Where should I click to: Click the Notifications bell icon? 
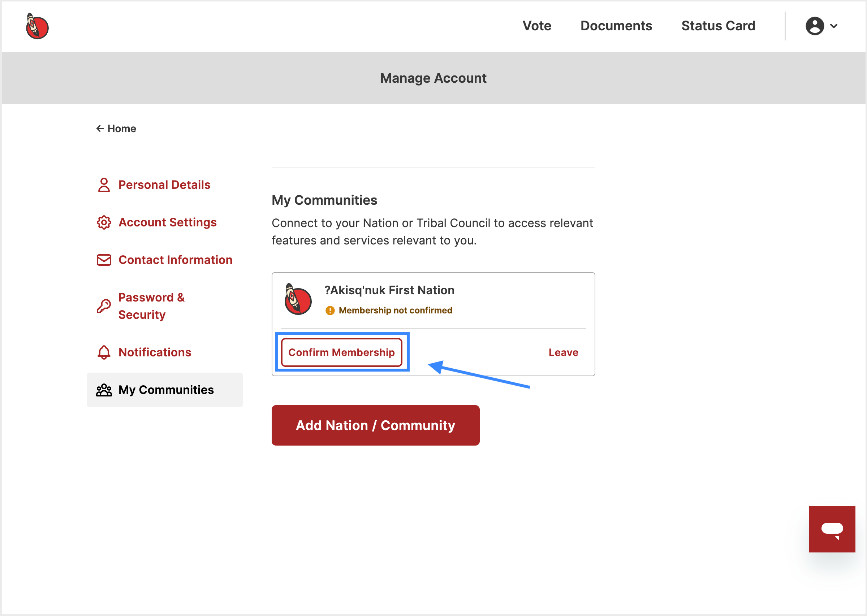(x=104, y=352)
